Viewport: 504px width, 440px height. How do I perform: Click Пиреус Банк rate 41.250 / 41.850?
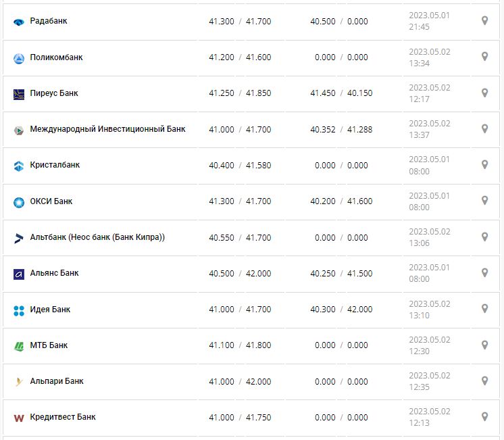[240, 93]
